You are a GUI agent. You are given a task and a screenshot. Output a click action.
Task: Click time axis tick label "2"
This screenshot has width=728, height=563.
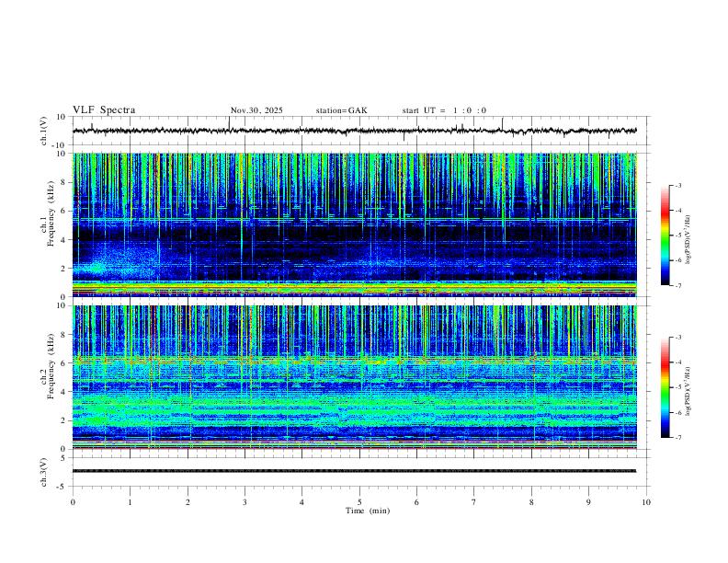tap(188, 502)
